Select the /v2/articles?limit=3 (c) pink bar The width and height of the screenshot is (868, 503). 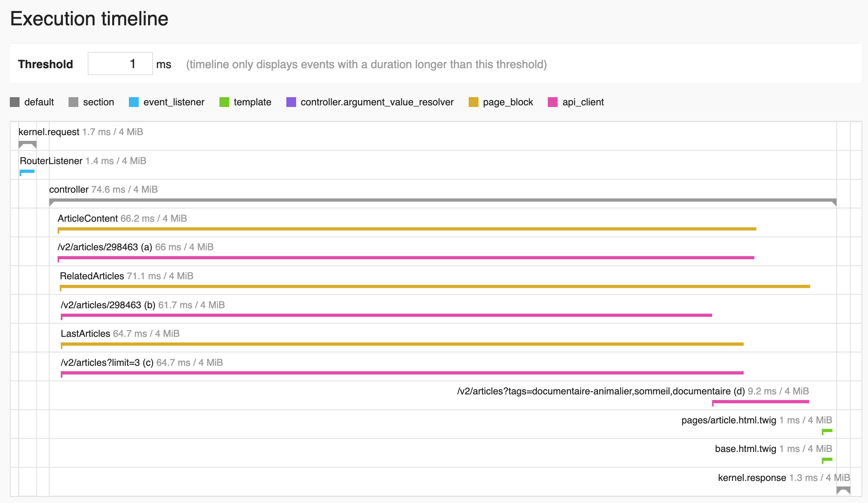pyautogui.click(x=402, y=374)
